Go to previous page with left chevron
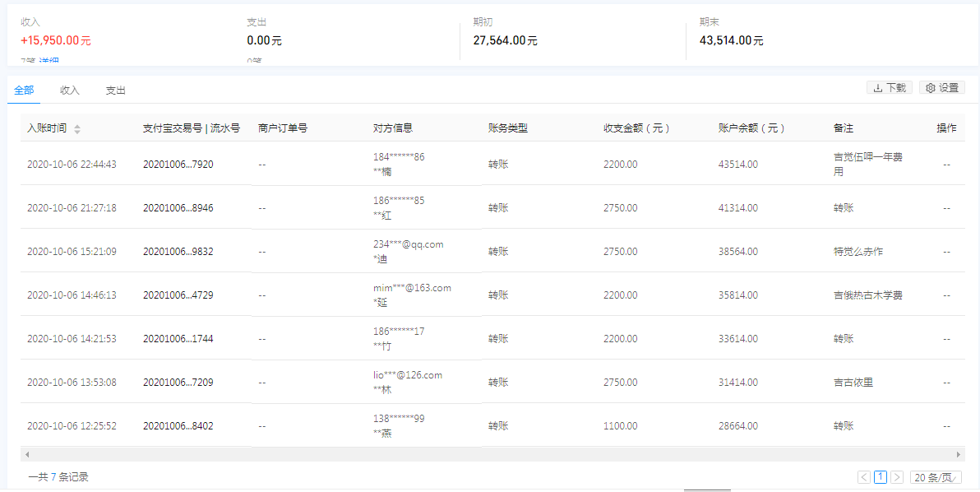 pyautogui.click(x=863, y=477)
